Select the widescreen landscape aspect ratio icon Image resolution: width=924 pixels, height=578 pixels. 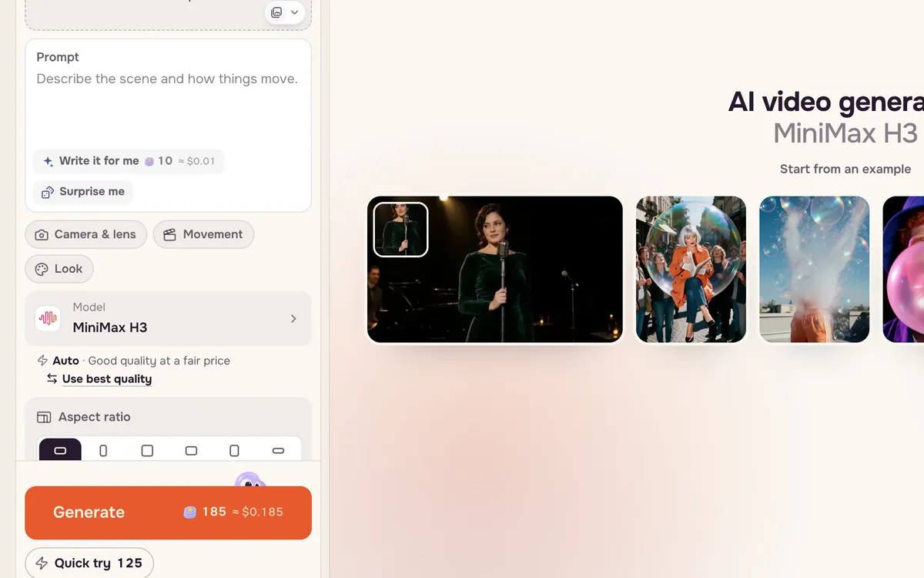click(x=60, y=450)
